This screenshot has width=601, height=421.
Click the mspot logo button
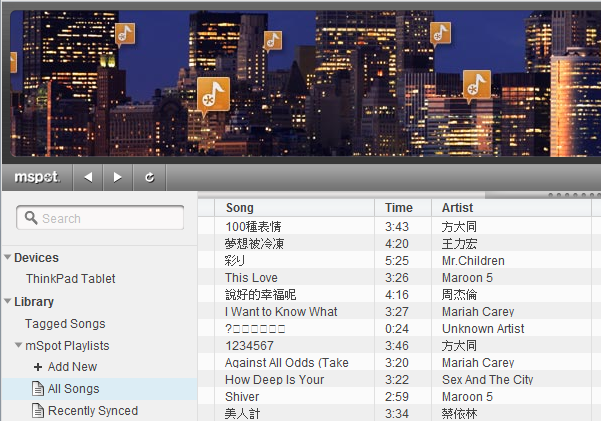tap(37, 177)
